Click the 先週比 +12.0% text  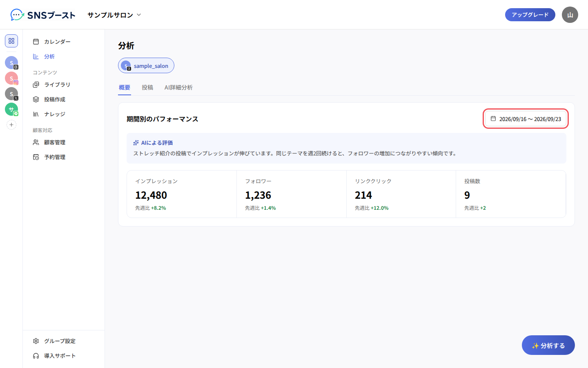(372, 208)
